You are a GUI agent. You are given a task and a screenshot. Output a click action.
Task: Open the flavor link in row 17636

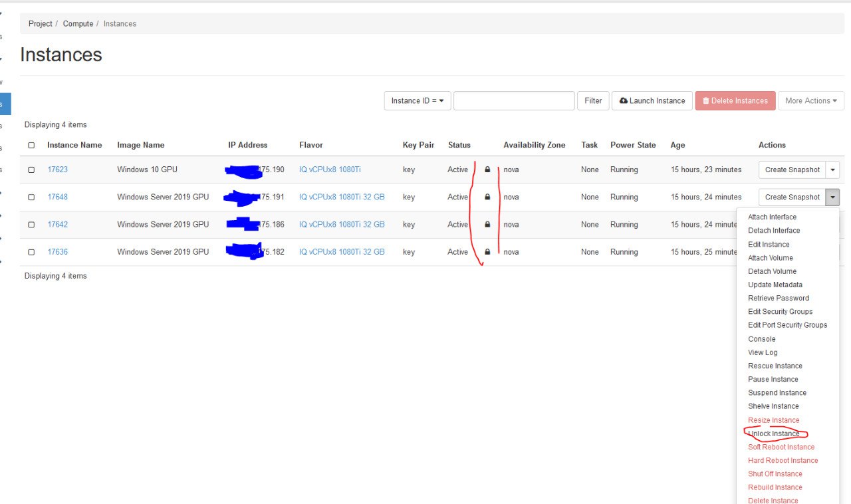pos(342,252)
